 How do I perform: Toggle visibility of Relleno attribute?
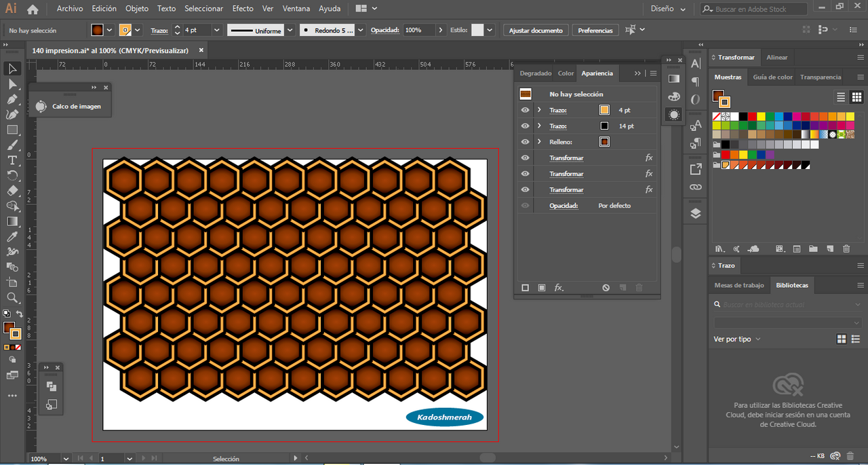click(x=525, y=142)
